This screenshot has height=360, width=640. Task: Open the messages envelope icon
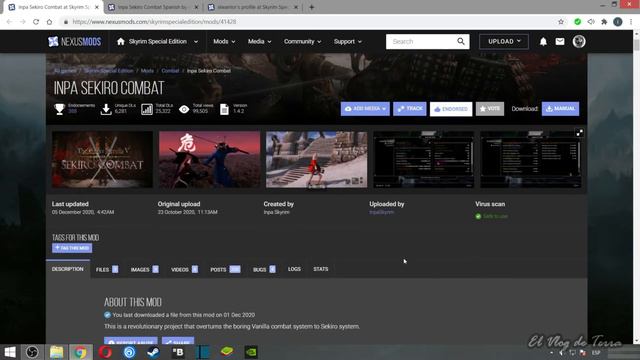[x=560, y=42]
